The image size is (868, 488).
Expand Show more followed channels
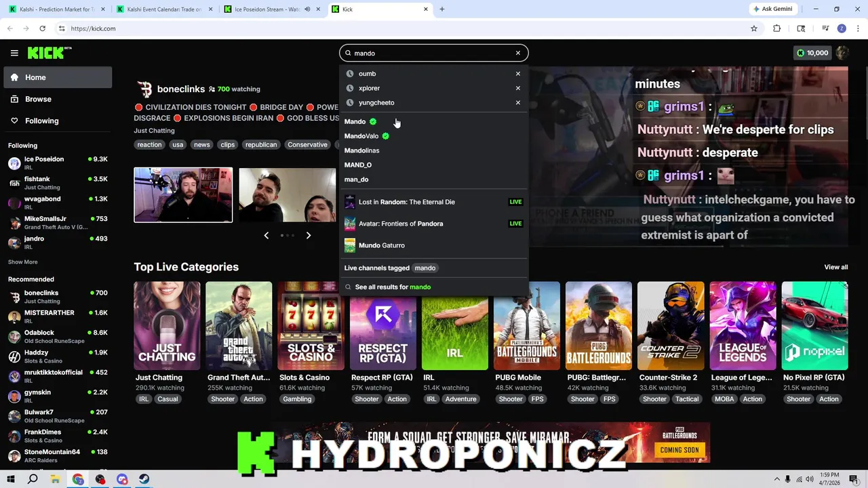(22, 262)
